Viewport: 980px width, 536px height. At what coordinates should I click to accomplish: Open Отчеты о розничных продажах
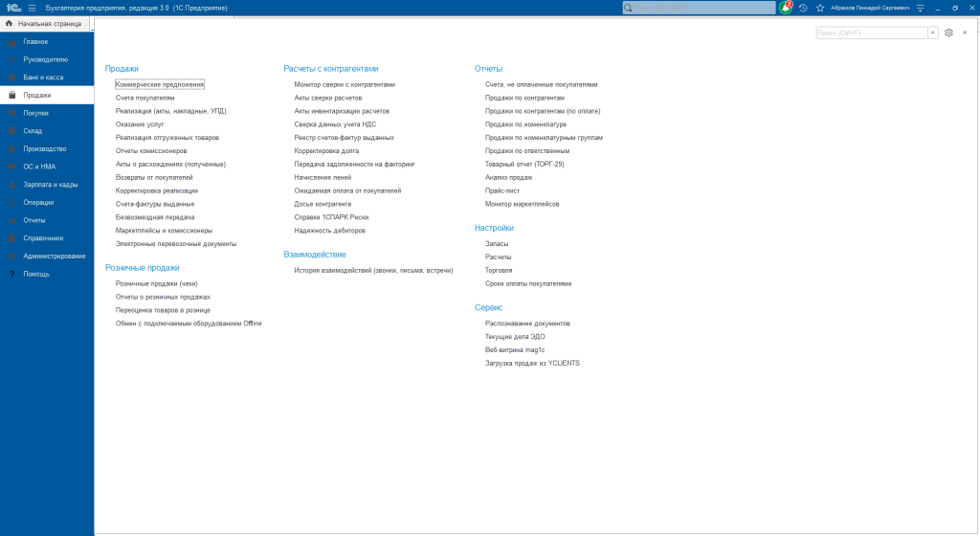tap(163, 297)
